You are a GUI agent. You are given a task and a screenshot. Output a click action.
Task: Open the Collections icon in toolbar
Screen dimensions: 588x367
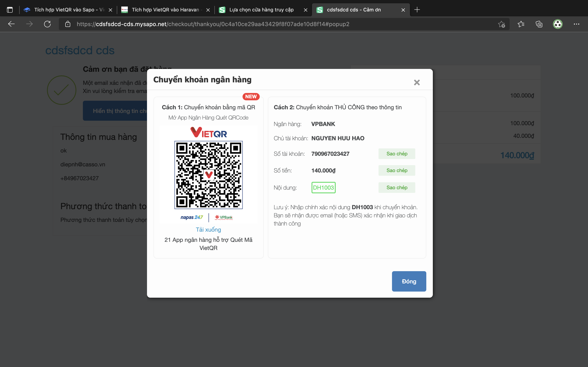tap(539, 24)
